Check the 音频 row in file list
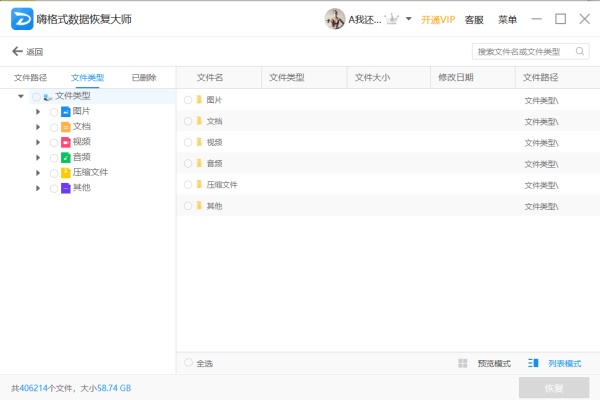The width and height of the screenshot is (600, 400). click(188, 163)
